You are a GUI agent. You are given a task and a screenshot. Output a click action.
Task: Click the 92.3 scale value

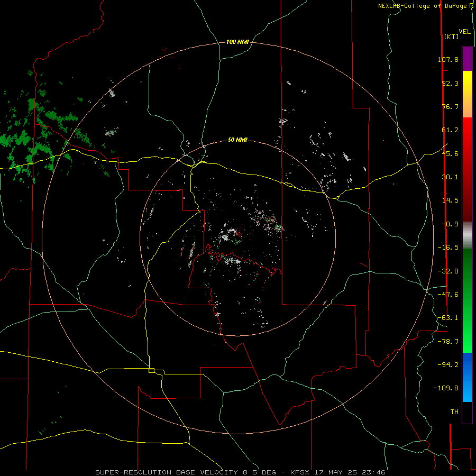(450, 83)
